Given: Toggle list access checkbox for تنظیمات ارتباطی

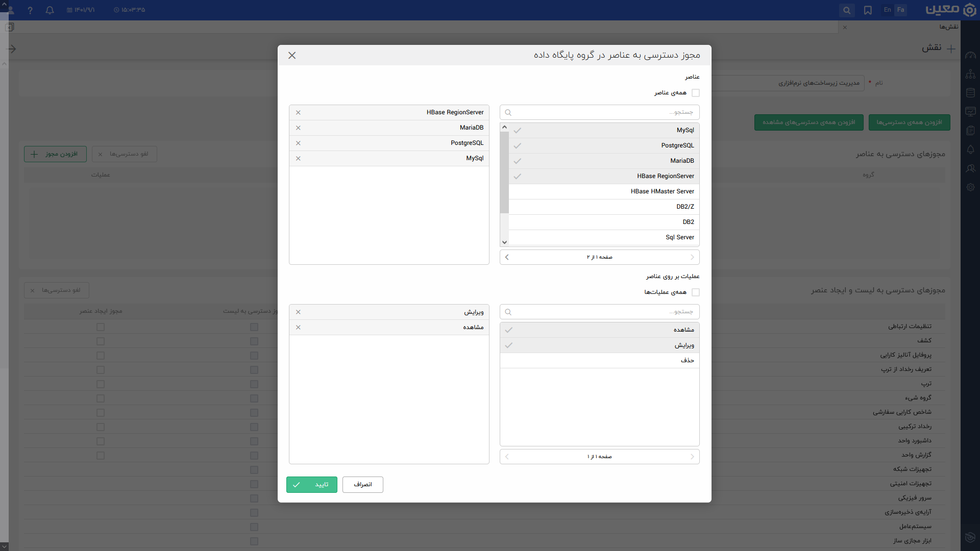Looking at the screenshot, I should point(254,327).
